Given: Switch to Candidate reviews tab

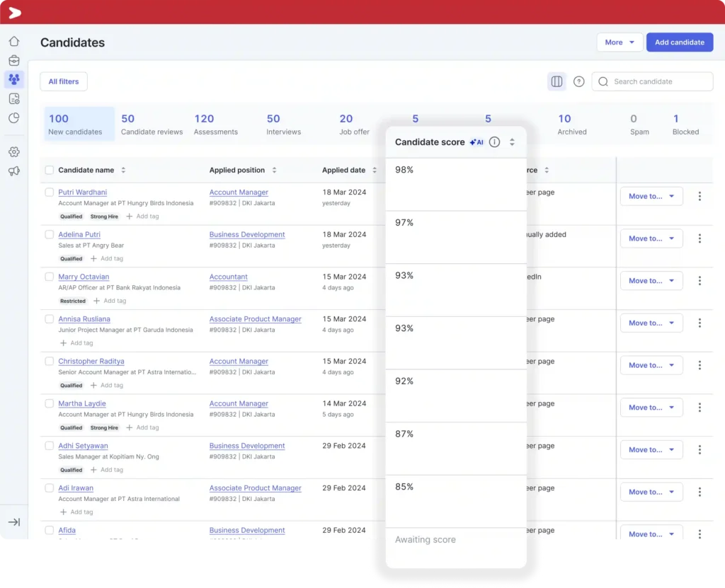Looking at the screenshot, I should pos(152,125).
